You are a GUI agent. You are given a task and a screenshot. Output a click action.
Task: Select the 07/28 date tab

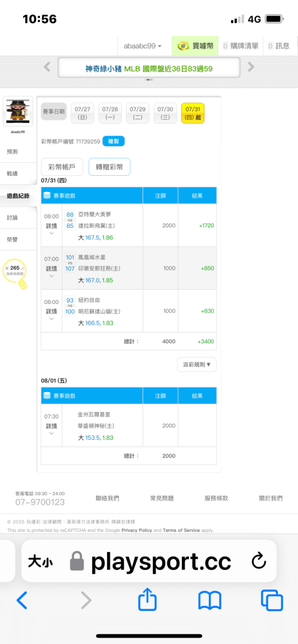[x=110, y=113]
